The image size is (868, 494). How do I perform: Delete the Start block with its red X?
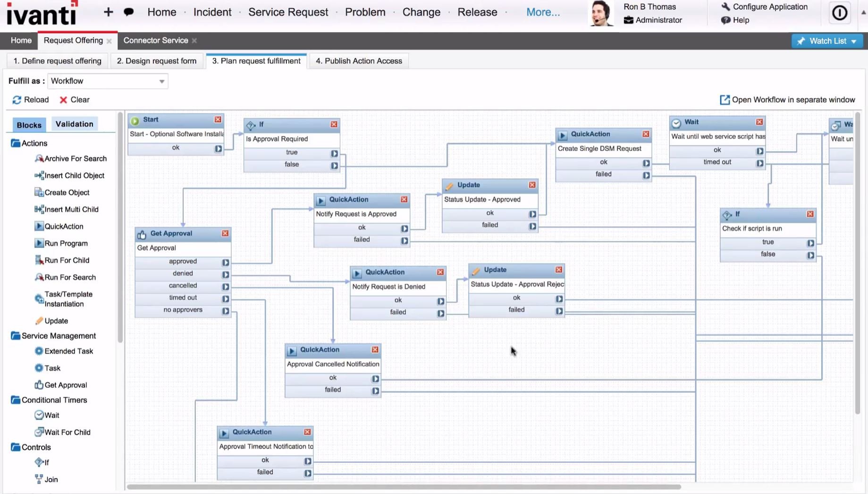(x=218, y=119)
